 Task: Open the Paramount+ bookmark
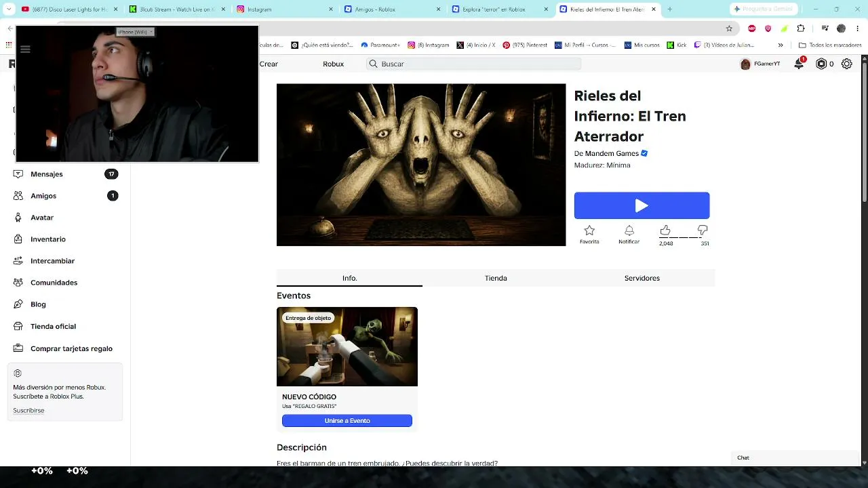(x=380, y=45)
